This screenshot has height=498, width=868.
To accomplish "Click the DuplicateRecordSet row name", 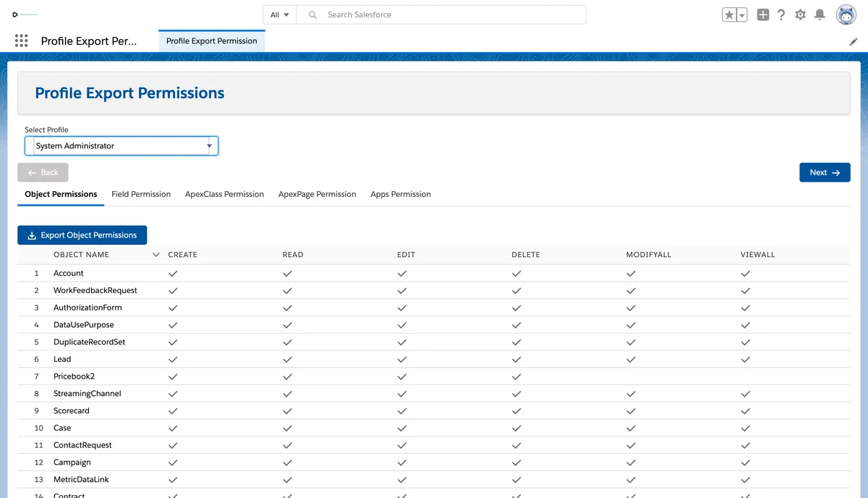I will point(90,342).
